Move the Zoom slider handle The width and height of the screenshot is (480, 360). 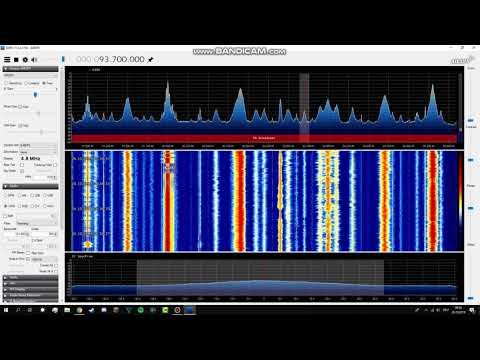click(470, 120)
